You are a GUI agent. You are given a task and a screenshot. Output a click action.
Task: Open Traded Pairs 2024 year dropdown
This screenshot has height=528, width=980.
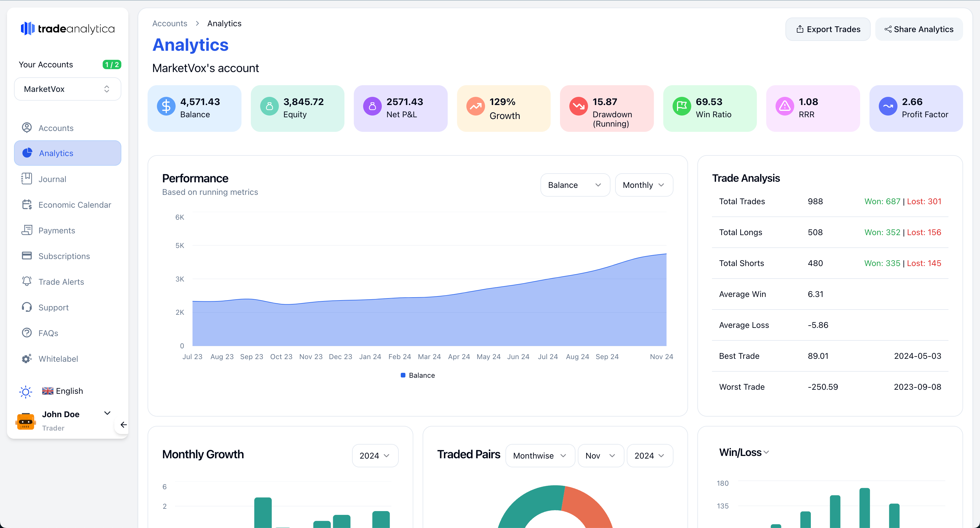click(x=650, y=455)
